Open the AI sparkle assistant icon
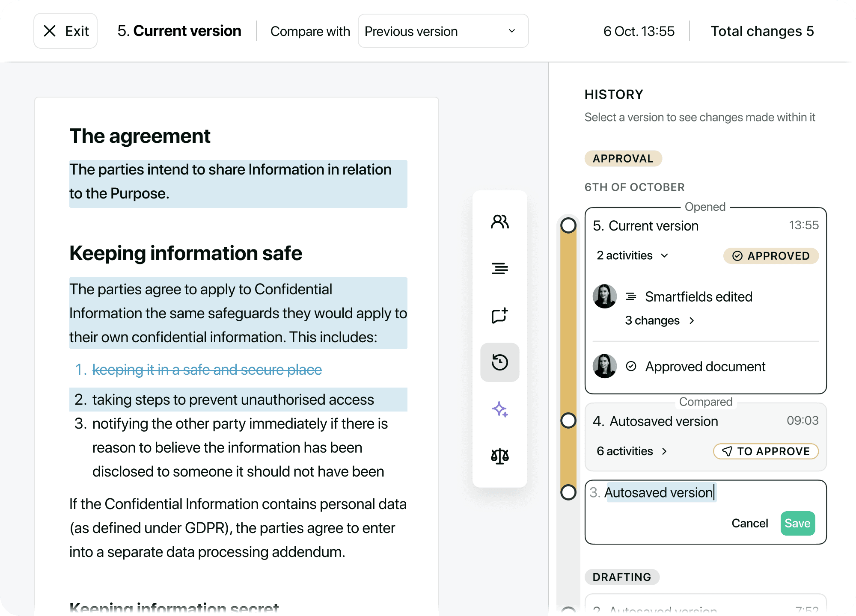 click(499, 409)
